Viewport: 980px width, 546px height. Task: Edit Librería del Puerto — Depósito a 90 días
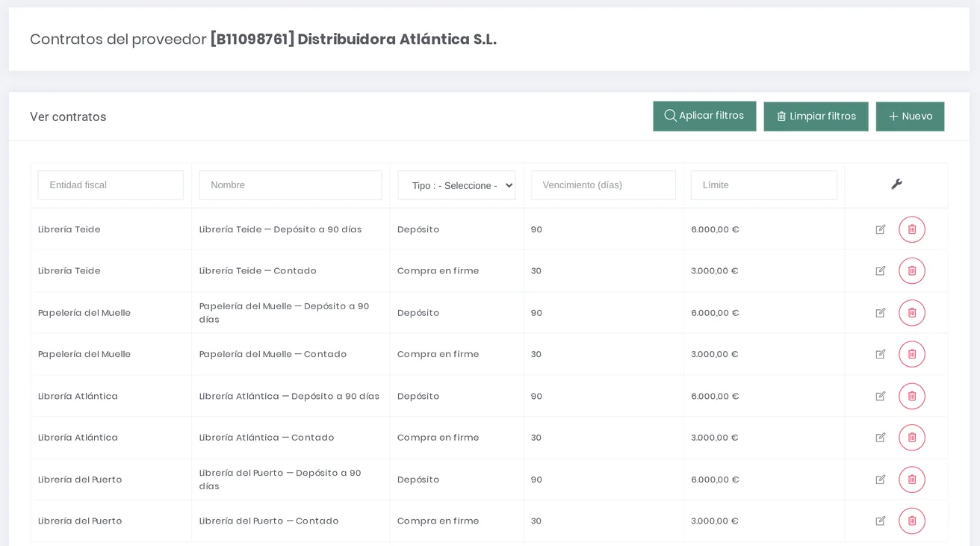(881, 480)
